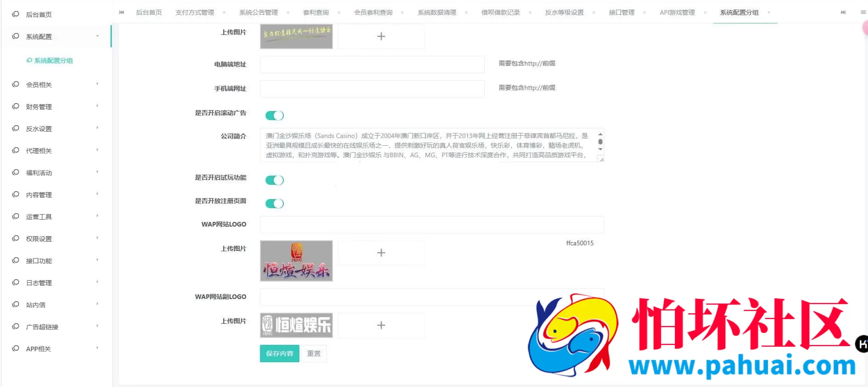Click the circle icon beside 站内信

click(16, 304)
